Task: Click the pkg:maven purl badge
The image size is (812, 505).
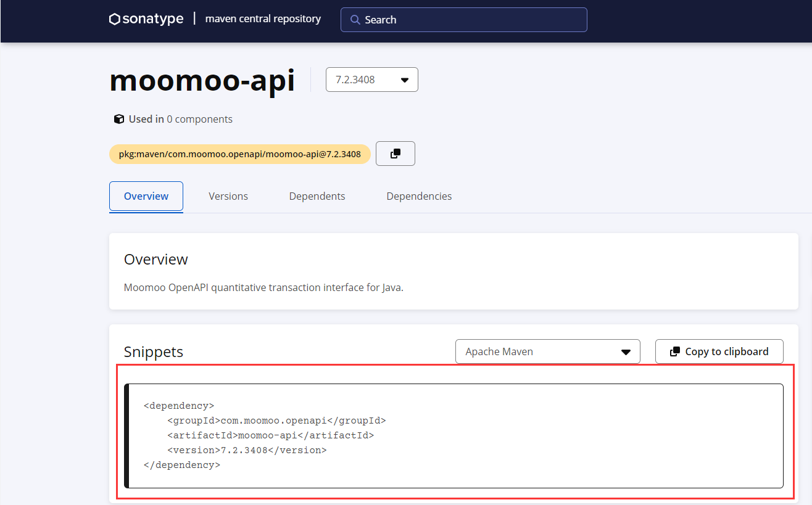Action: [x=239, y=154]
